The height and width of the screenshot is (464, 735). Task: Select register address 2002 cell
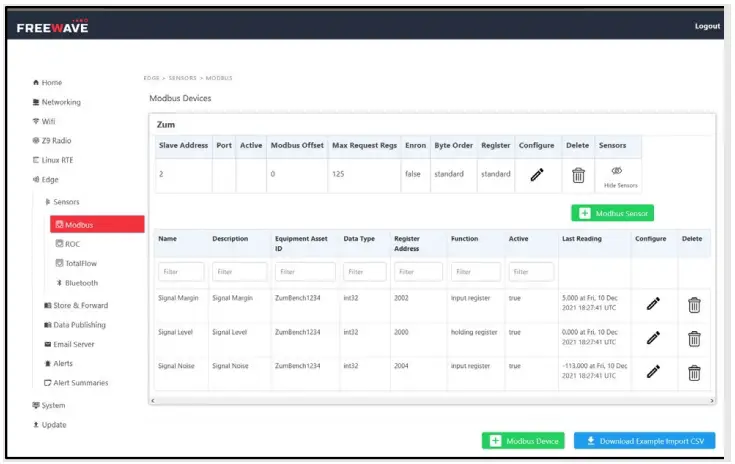(401, 298)
